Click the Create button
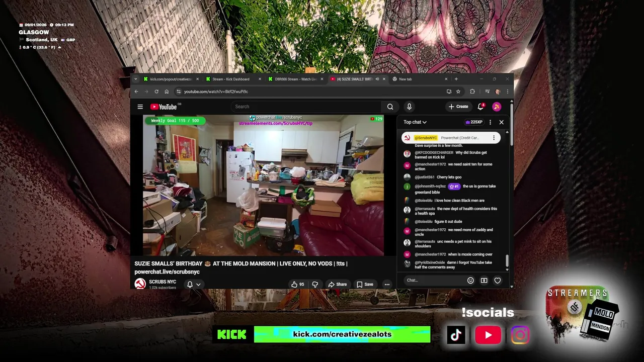Viewport: 644px width, 362px height. [x=458, y=107]
